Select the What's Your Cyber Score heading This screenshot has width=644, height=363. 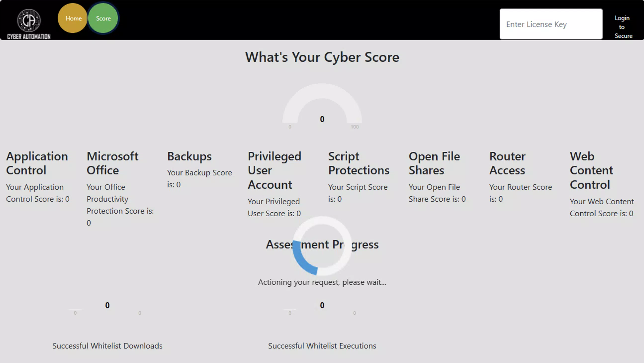(322, 57)
